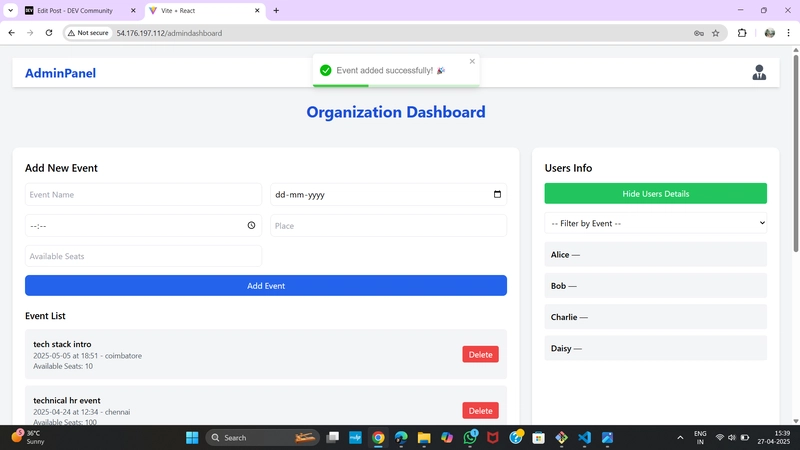Open the calendar picker in the date field
Image resolution: width=800 pixels, height=450 pixels.
coord(497,194)
